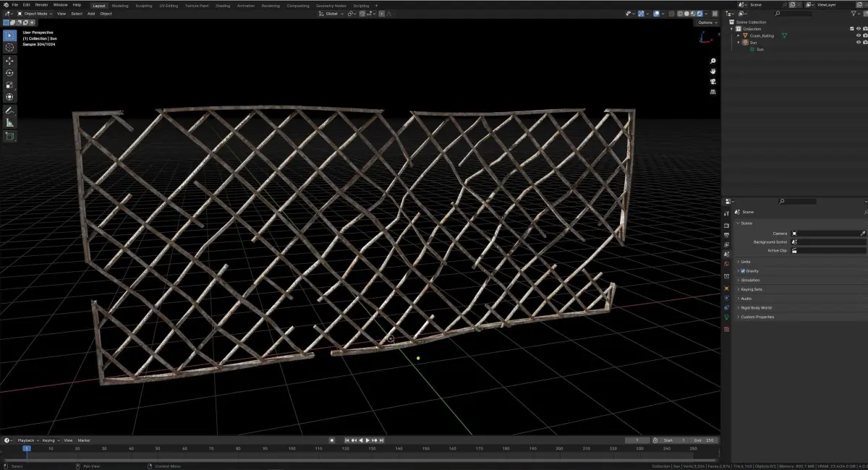Click the viewport zoom magnifier icon
This screenshot has width=868, height=470.
[713, 61]
